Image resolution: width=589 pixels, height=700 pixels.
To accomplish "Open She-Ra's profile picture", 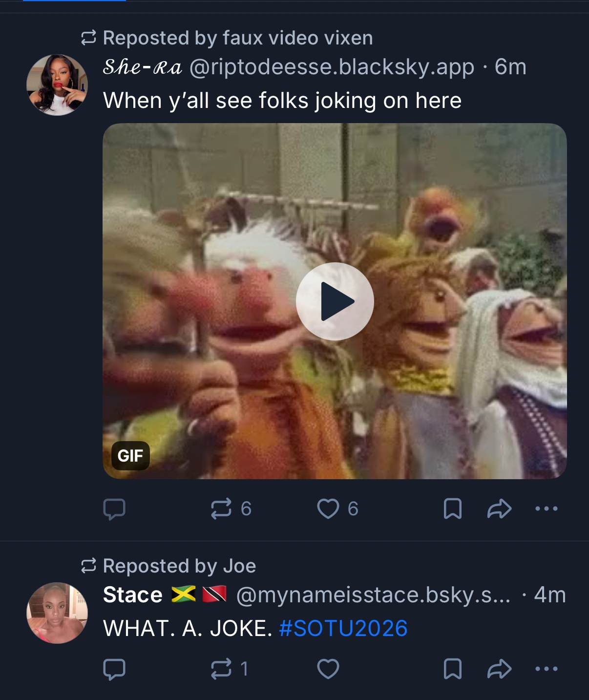I will pyautogui.click(x=57, y=85).
